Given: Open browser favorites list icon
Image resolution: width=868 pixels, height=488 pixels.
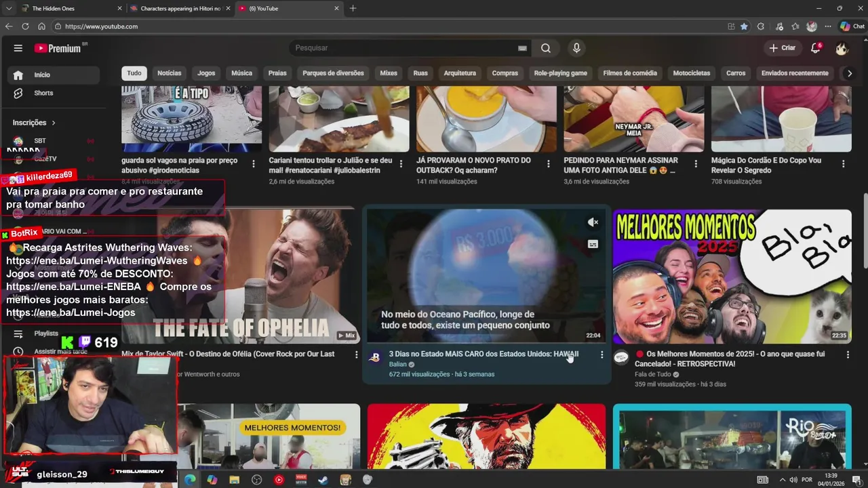Looking at the screenshot, I should pyautogui.click(x=795, y=26).
